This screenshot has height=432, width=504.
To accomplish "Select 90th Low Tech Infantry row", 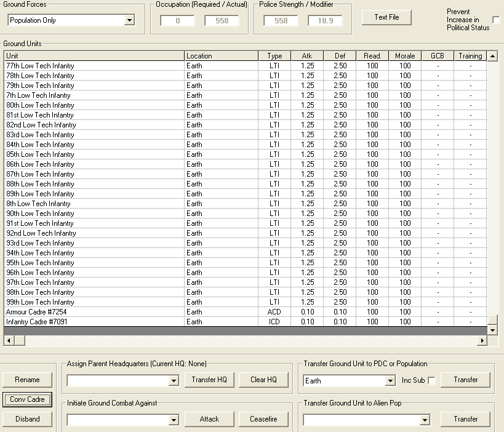I will coord(246,214).
